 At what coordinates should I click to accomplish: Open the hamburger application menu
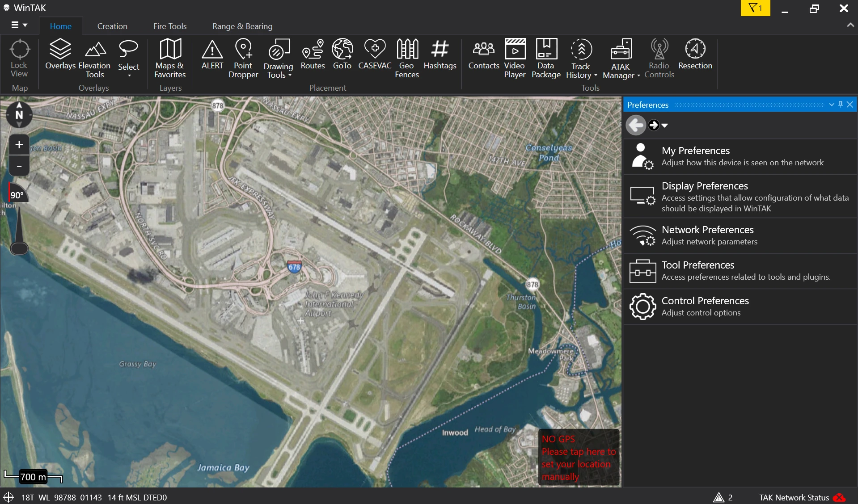pyautogui.click(x=19, y=25)
